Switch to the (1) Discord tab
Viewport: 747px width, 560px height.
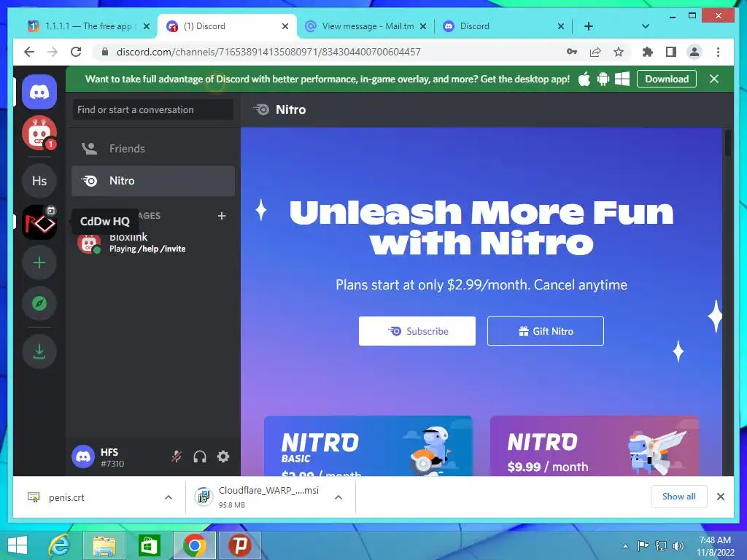coord(227,26)
